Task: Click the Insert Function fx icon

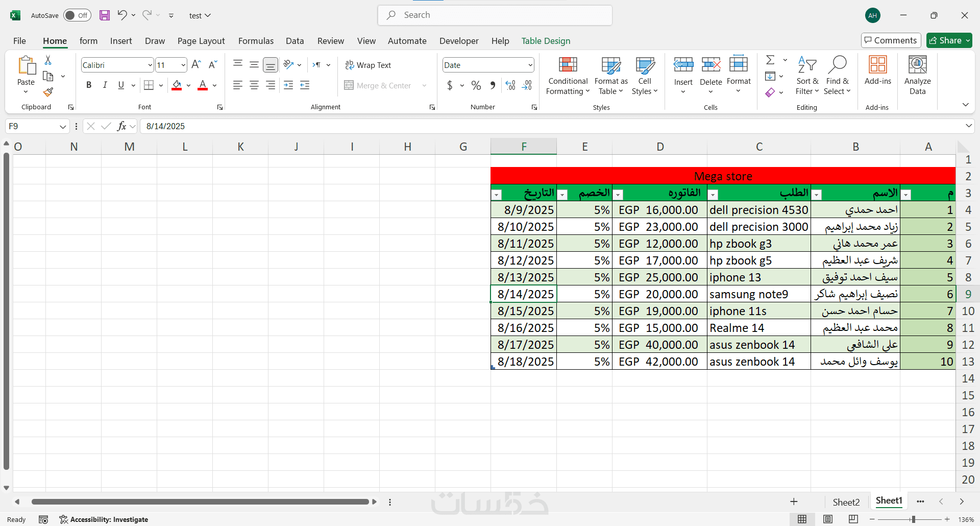Action: click(x=121, y=126)
